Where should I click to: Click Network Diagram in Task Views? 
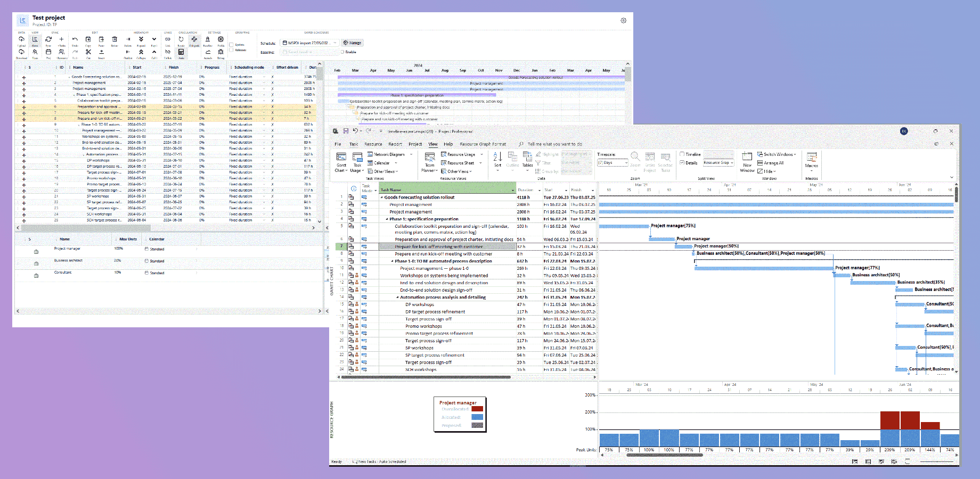point(386,154)
